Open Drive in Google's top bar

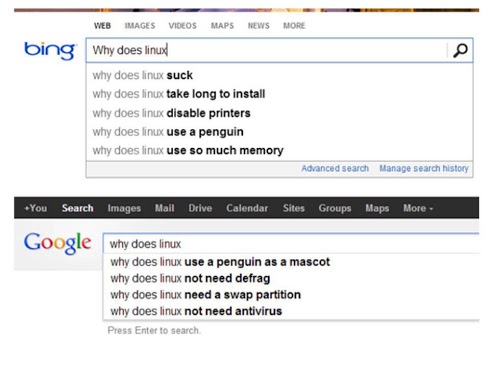[200, 208]
